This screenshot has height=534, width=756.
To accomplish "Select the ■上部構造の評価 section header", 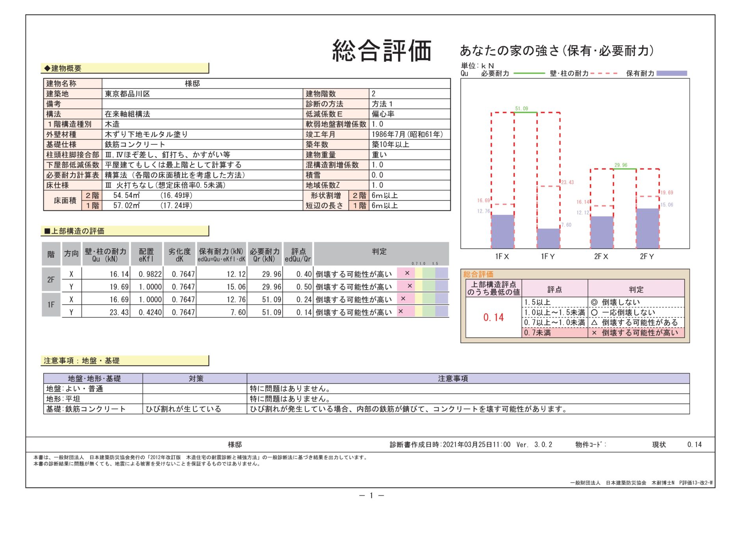I will click(x=124, y=231).
